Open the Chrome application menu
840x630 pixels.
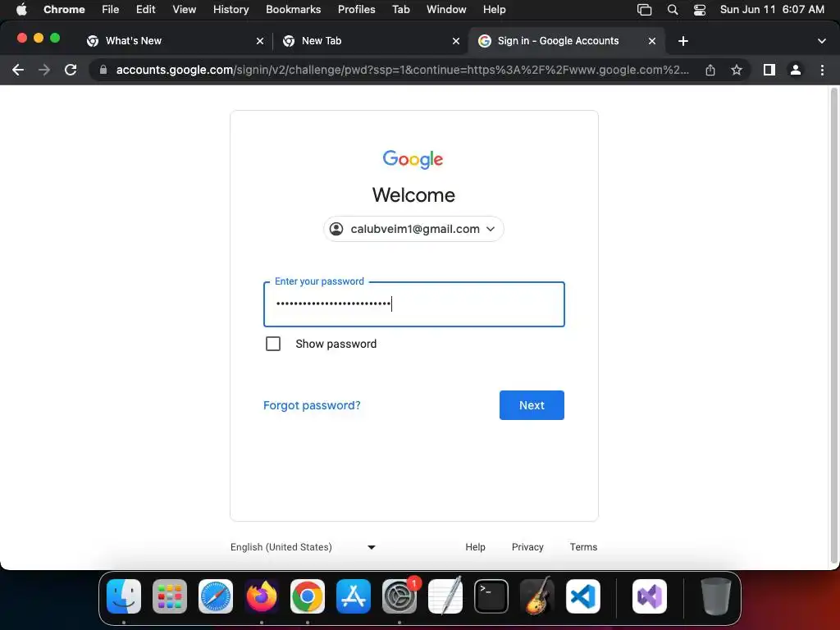pyautogui.click(x=64, y=10)
